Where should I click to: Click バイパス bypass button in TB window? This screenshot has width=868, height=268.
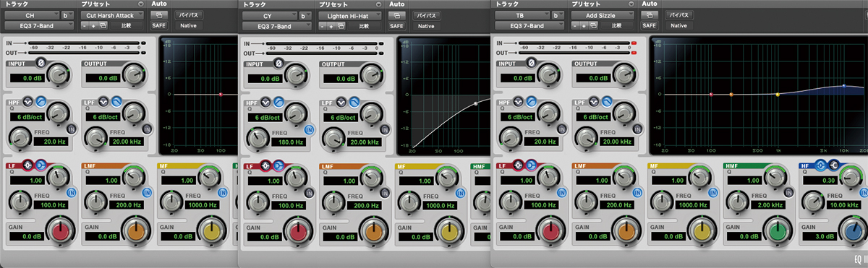tap(678, 15)
